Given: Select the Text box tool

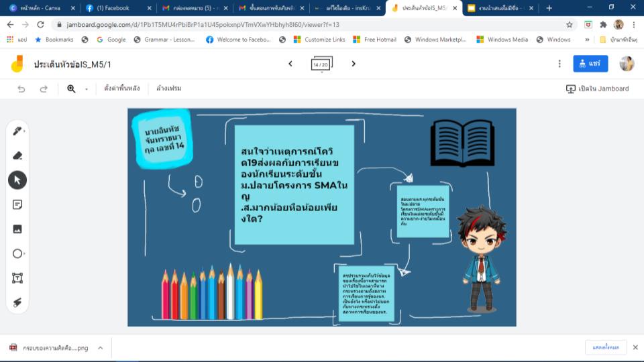Looking at the screenshot, I should coord(17,278).
